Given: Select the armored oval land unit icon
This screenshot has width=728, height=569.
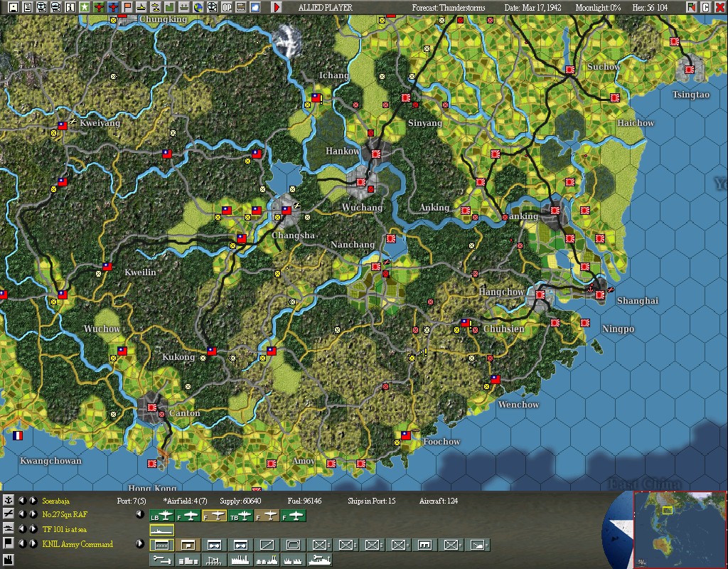Looking at the screenshot, I should (x=293, y=545).
